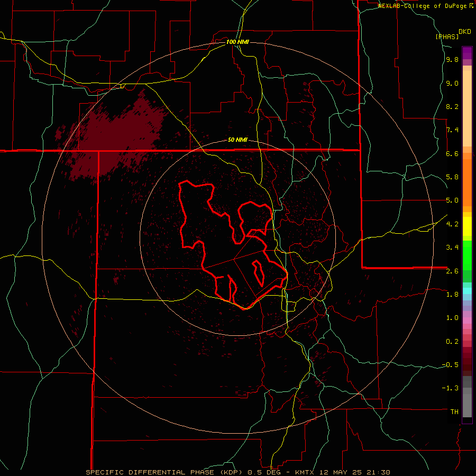Click the 9.8 scale value
This screenshot has height=476, width=476.
[452, 59]
